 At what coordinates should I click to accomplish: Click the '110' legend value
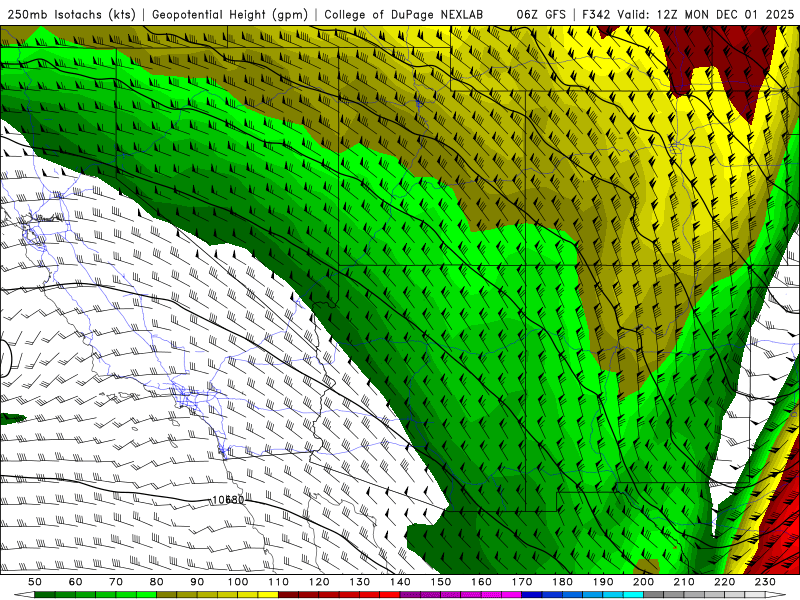(x=278, y=582)
